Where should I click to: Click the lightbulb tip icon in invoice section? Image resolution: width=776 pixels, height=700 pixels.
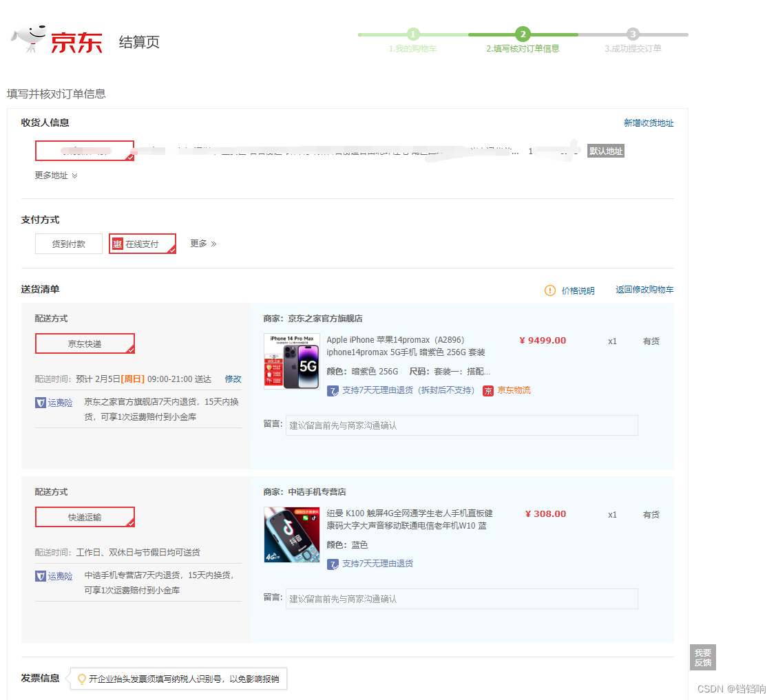click(x=82, y=679)
